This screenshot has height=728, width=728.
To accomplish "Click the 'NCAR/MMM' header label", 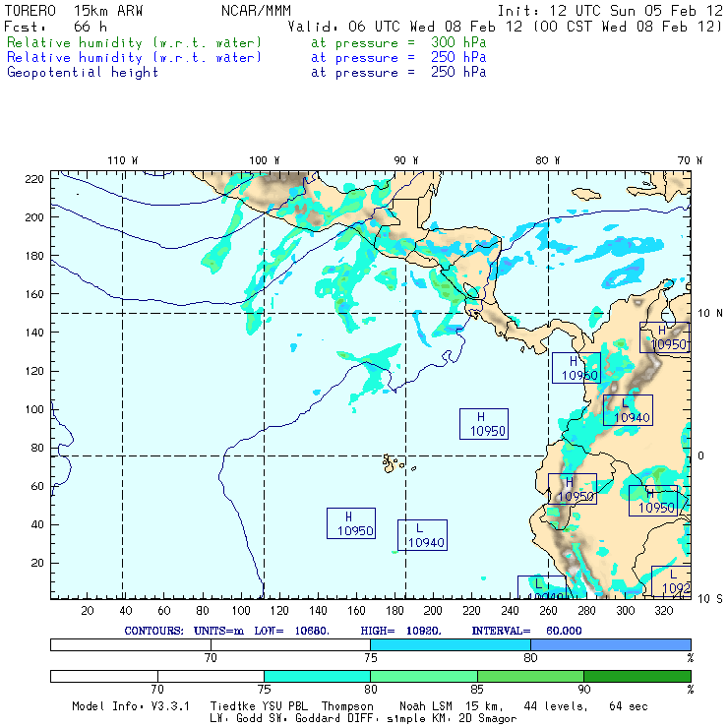I will click(x=256, y=11).
